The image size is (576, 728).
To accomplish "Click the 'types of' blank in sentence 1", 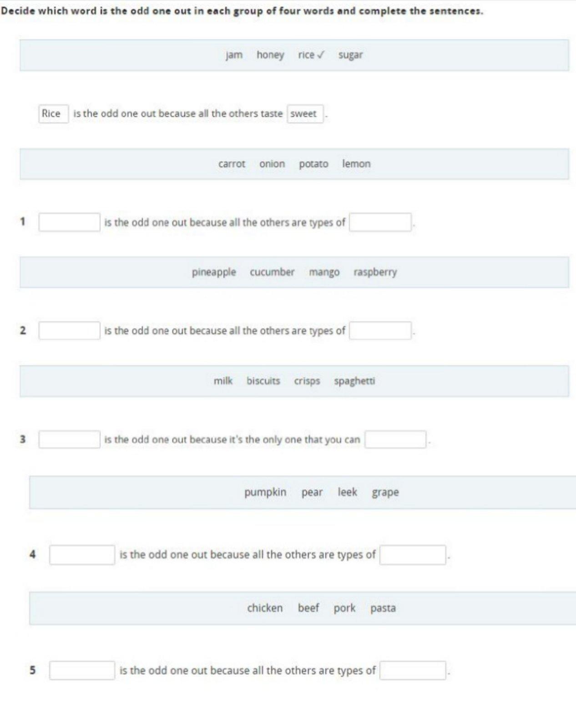I will [380, 222].
